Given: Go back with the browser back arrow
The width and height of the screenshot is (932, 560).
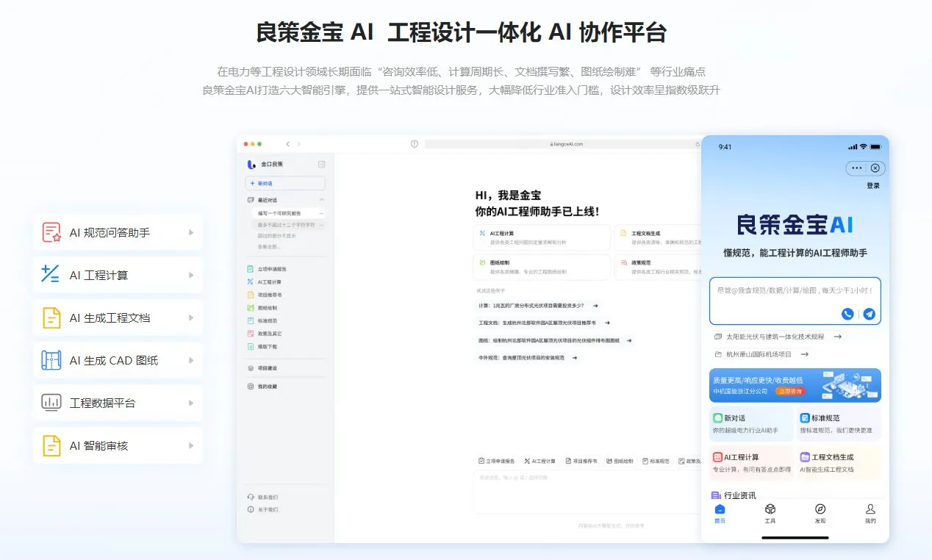Looking at the screenshot, I should (x=288, y=144).
